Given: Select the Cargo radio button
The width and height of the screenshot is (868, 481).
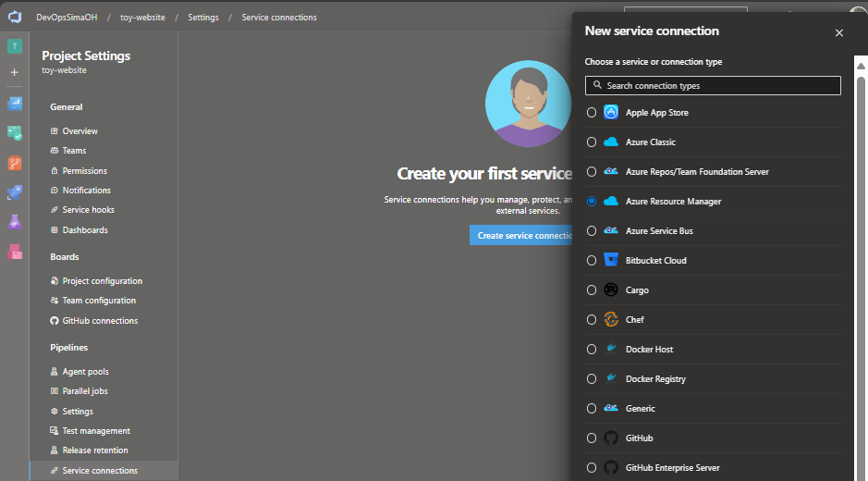Looking at the screenshot, I should [592, 290].
